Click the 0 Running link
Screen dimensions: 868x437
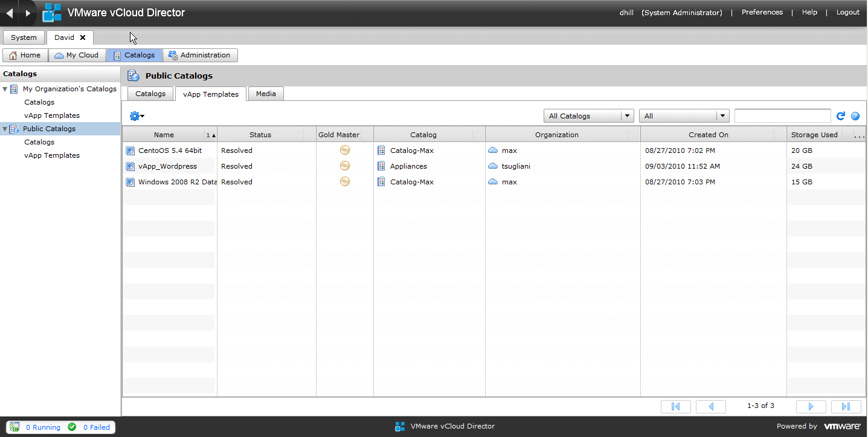43,427
